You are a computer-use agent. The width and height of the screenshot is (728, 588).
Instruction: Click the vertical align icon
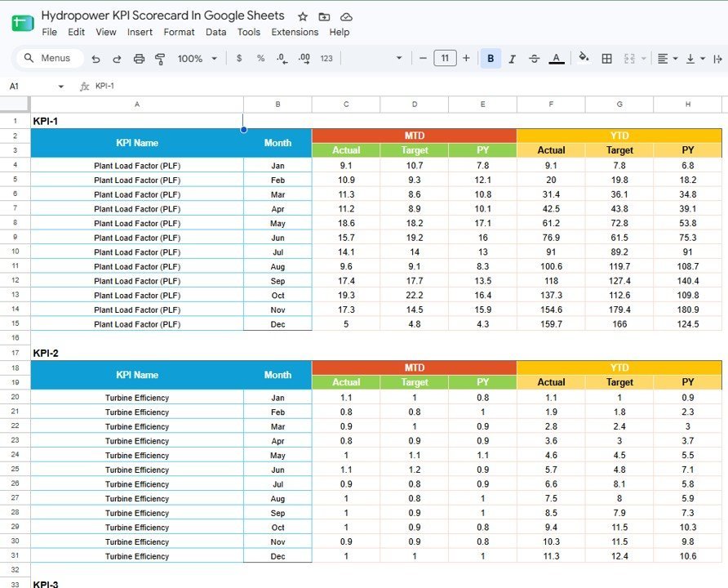pos(690,59)
